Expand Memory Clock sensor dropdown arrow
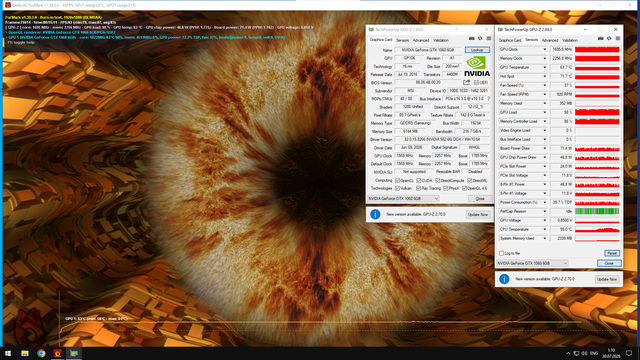Screen dimensions: 640x360 pyautogui.click(x=544, y=58)
